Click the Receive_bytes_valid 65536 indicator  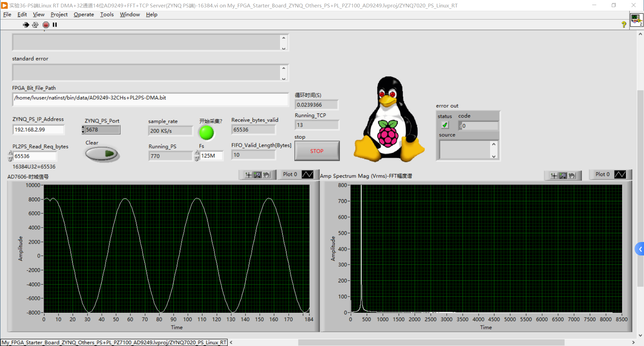click(253, 130)
